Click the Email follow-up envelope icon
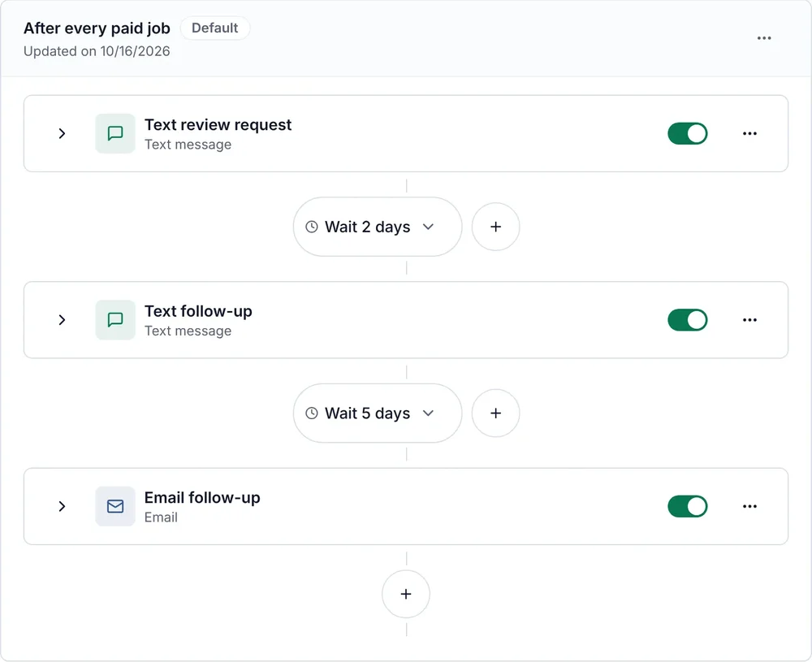The width and height of the screenshot is (812, 662). pyautogui.click(x=115, y=507)
